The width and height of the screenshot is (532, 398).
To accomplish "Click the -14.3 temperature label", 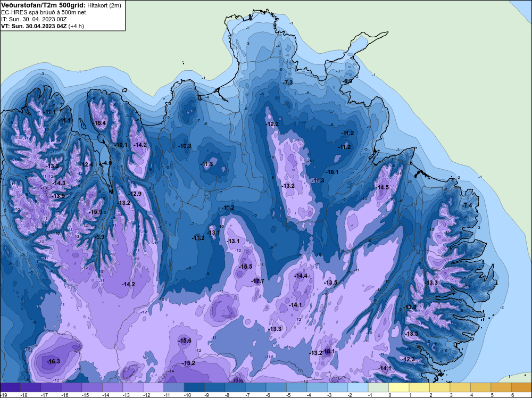I will 59,183.
